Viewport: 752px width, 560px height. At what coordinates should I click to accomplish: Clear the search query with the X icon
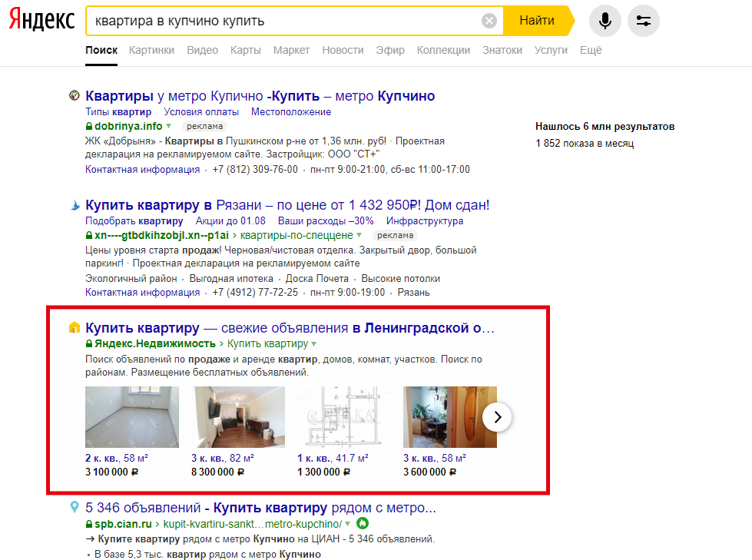click(489, 21)
